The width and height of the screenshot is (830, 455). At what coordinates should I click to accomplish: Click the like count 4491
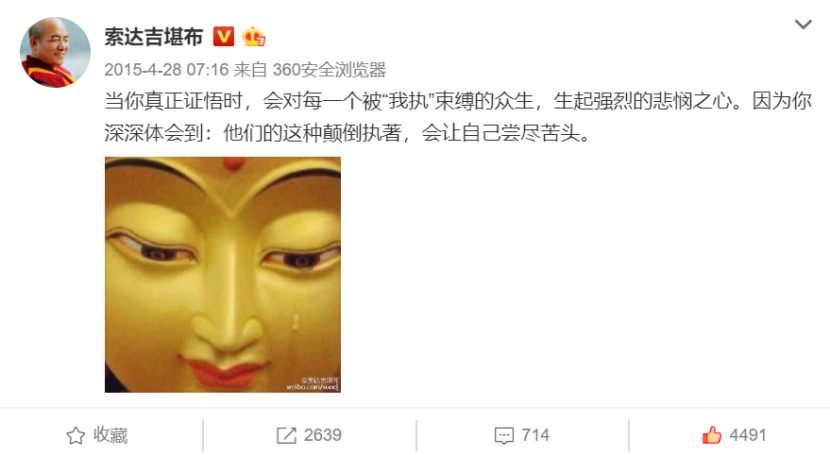(x=747, y=435)
